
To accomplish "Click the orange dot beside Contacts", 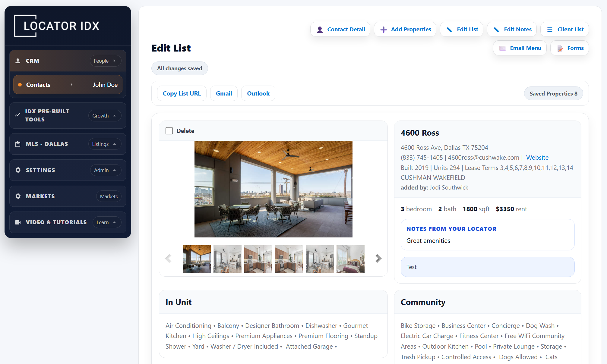I will point(20,85).
